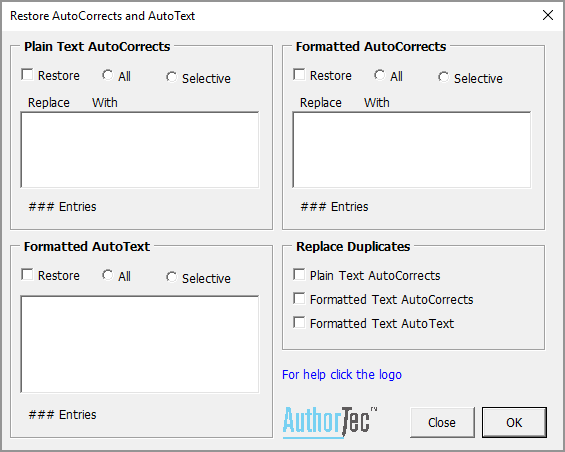Click the Close button
565x452 pixels.
tap(442, 422)
